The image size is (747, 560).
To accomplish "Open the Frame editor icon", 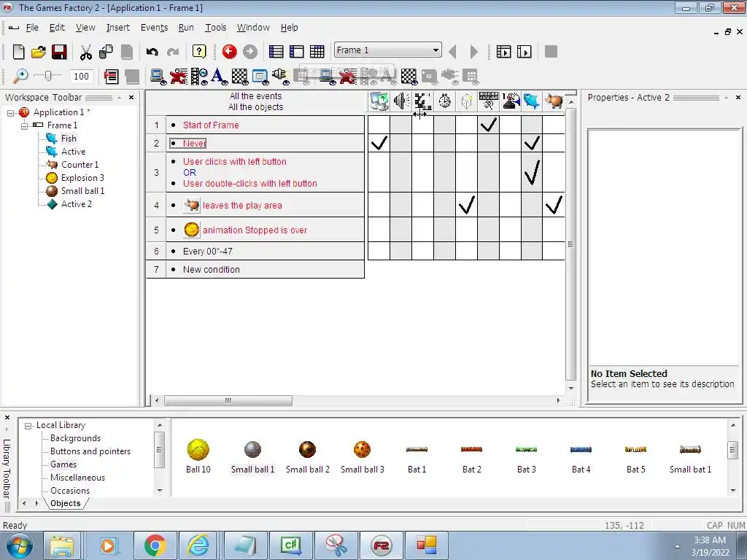I will [x=296, y=52].
